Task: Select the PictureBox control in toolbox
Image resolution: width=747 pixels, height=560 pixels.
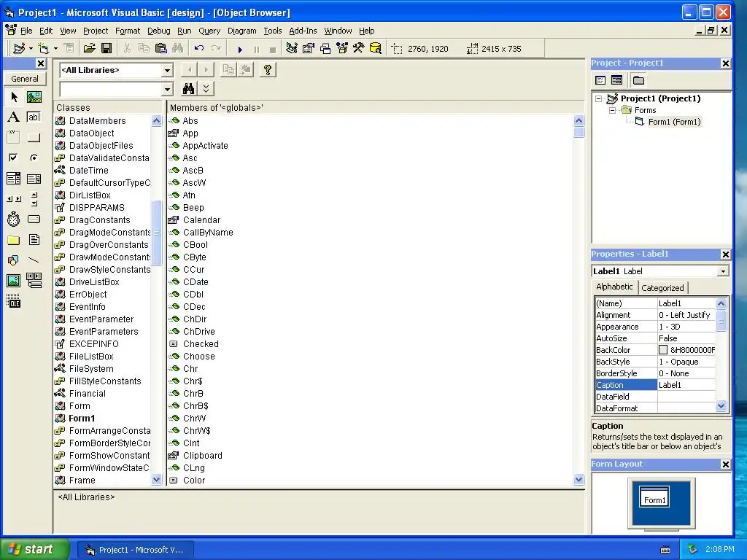Action: pos(34,97)
